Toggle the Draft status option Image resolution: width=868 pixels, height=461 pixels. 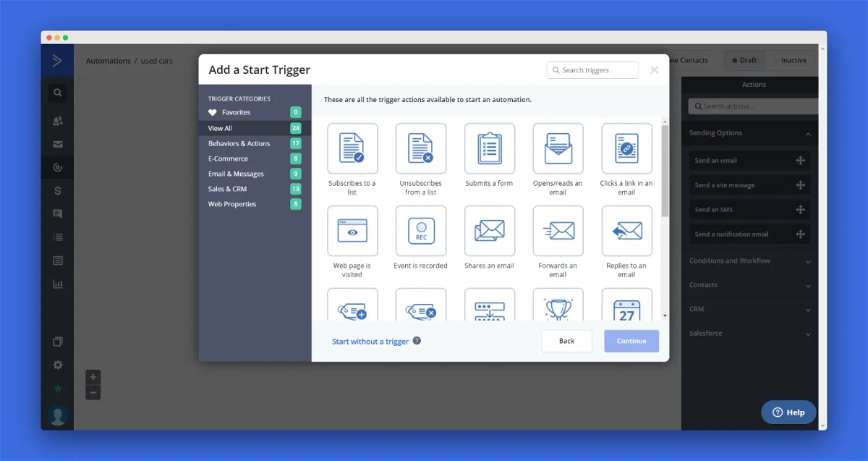point(744,61)
